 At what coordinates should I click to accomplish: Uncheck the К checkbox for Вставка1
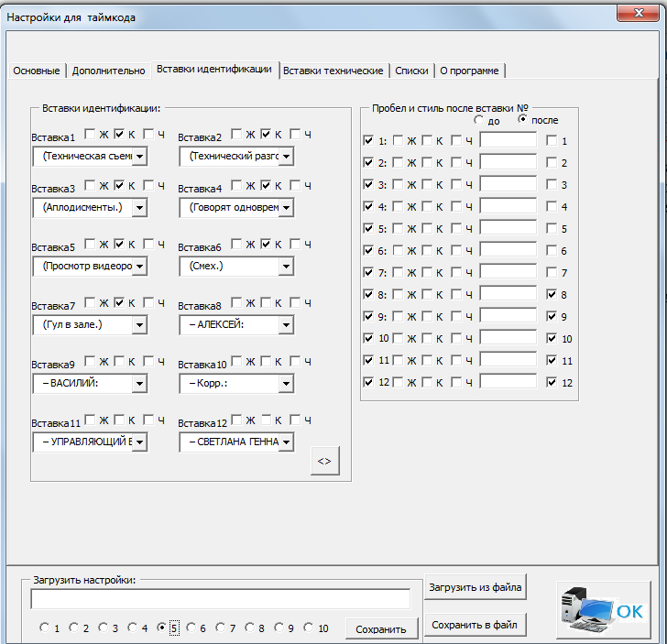pos(119,135)
